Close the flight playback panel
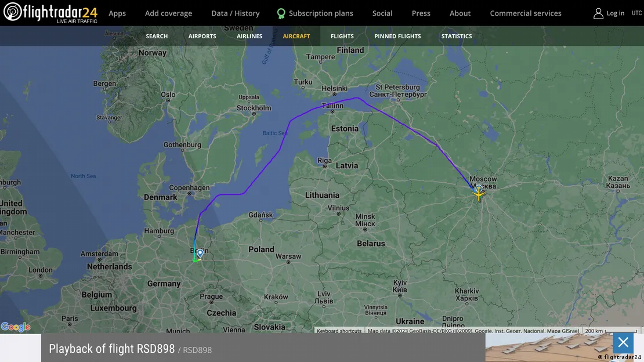 (x=623, y=342)
